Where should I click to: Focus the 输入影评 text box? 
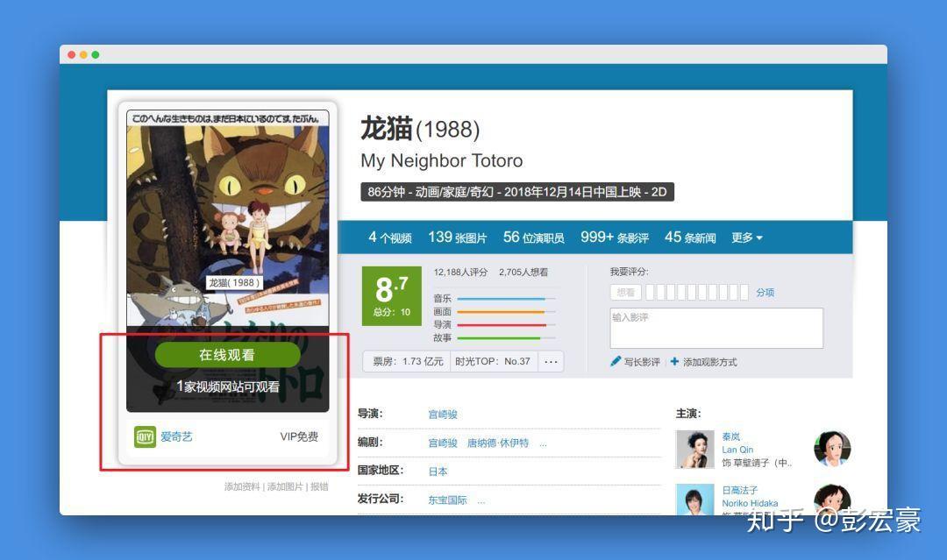coord(716,328)
